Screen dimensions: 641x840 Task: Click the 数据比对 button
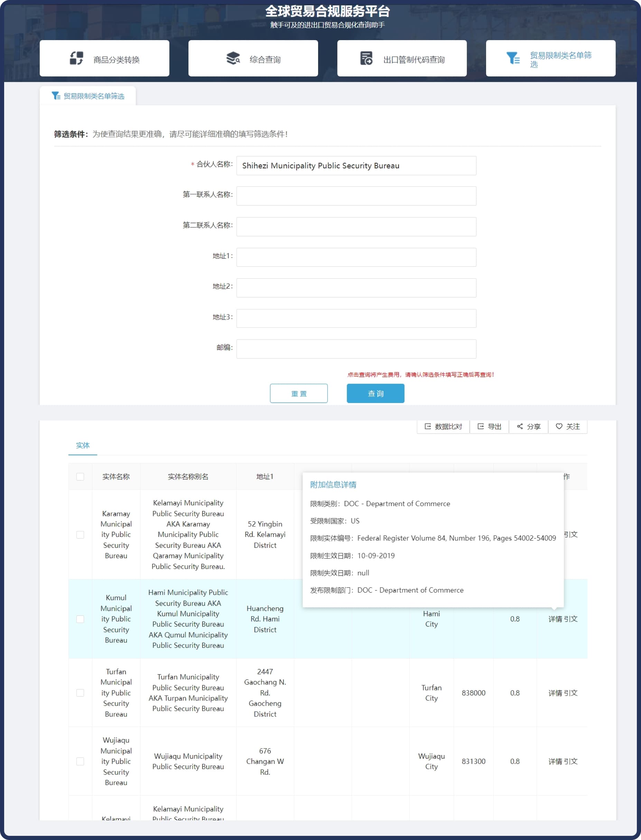click(443, 427)
